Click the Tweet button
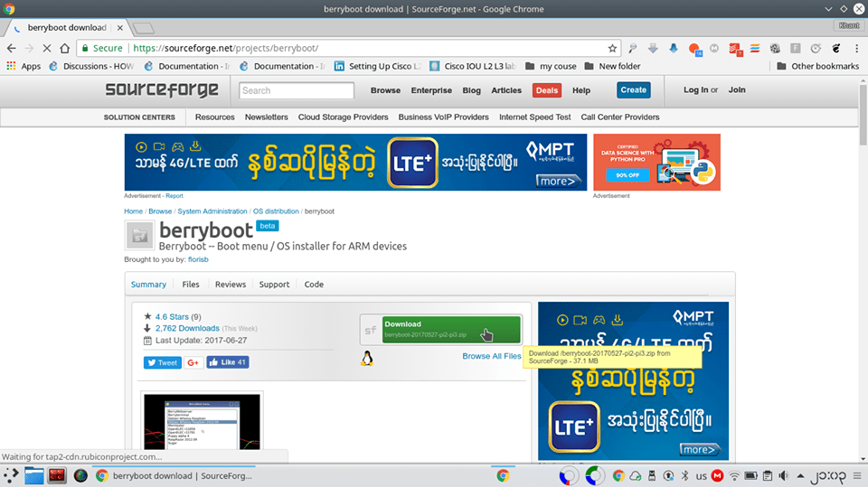This screenshot has height=487, width=868. point(162,362)
